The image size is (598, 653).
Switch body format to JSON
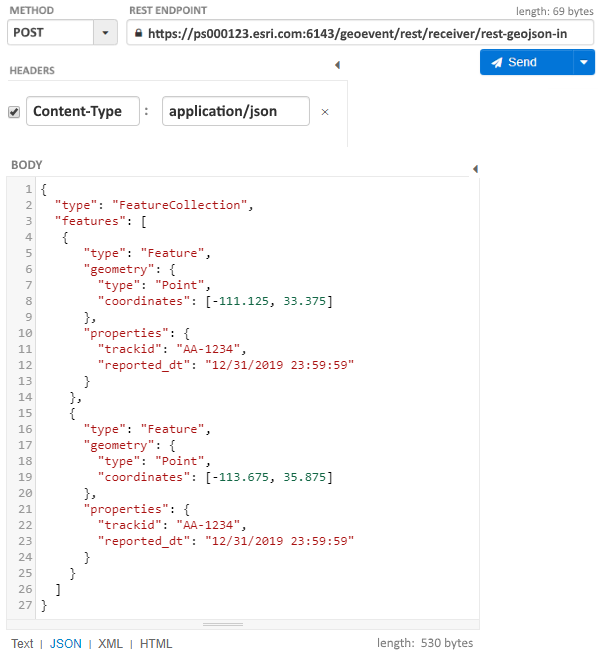coord(66,643)
